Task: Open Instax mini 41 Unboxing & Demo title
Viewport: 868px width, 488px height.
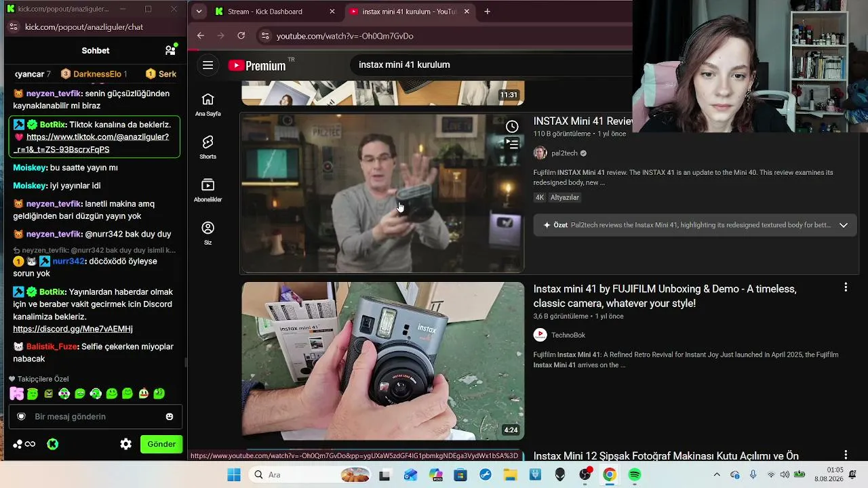Action: [665, 296]
